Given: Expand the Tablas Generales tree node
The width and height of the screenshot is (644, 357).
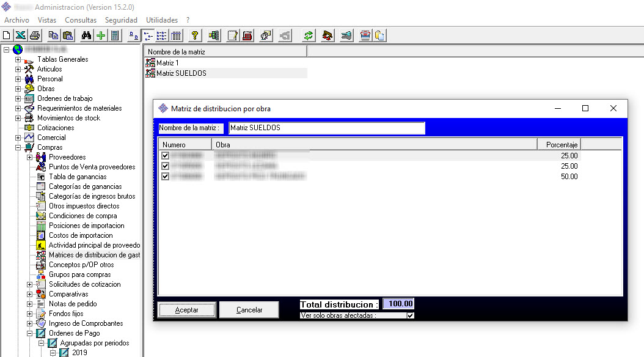Looking at the screenshot, I should point(18,59).
